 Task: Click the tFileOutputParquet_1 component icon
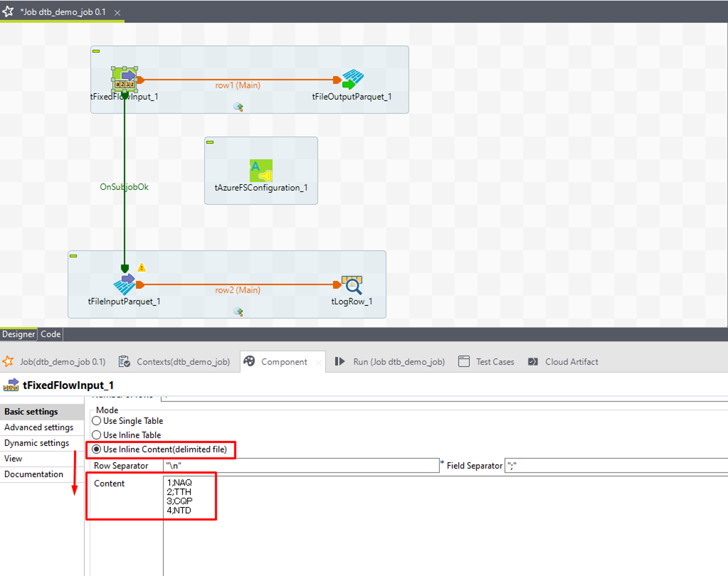pyautogui.click(x=352, y=79)
